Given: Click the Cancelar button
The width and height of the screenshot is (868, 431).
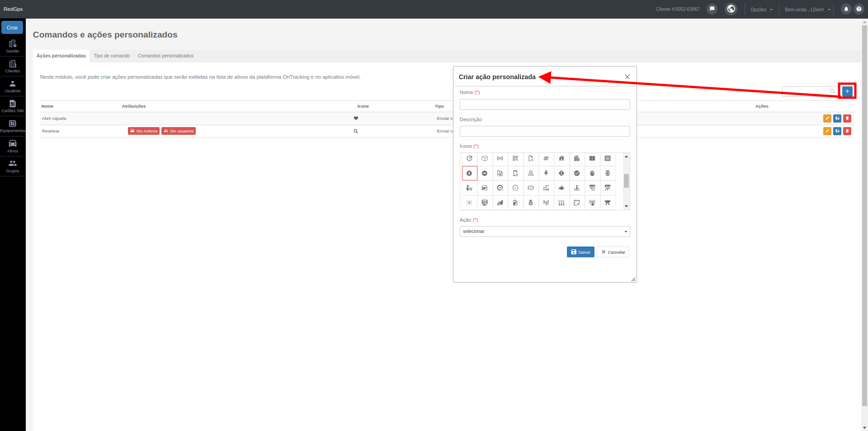Looking at the screenshot, I should click(x=613, y=252).
